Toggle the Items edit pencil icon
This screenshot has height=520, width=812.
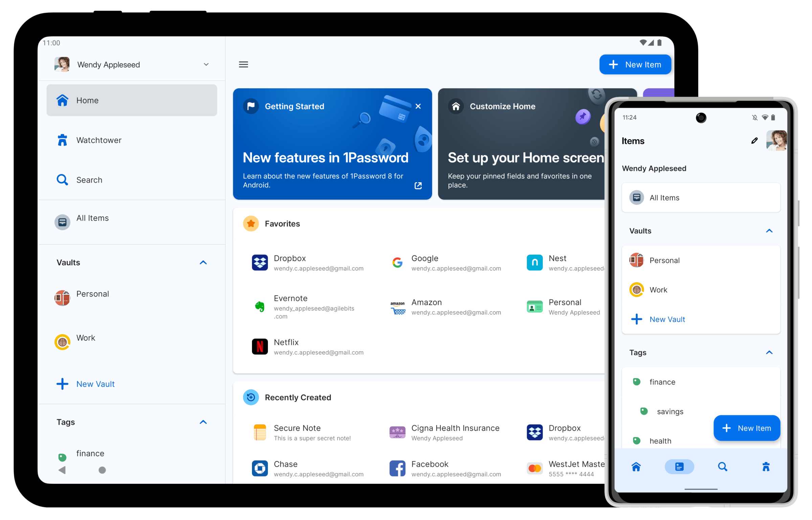752,141
